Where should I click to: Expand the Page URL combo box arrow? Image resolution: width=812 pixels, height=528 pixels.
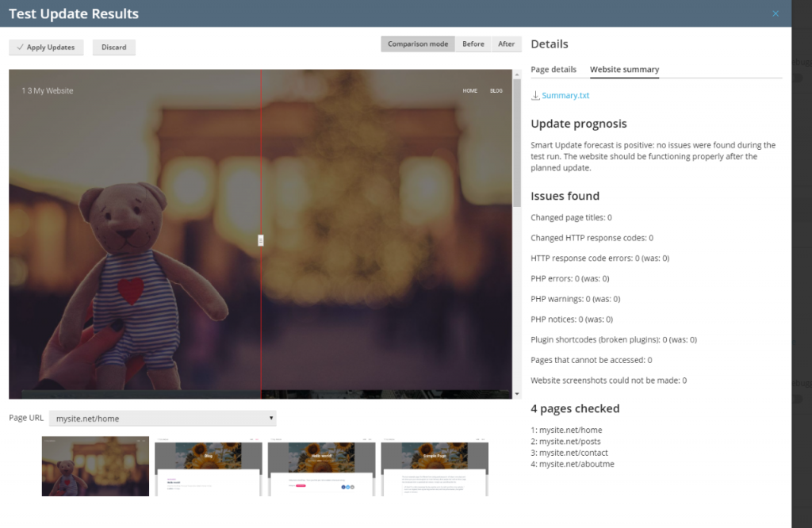[x=270, y=417]
